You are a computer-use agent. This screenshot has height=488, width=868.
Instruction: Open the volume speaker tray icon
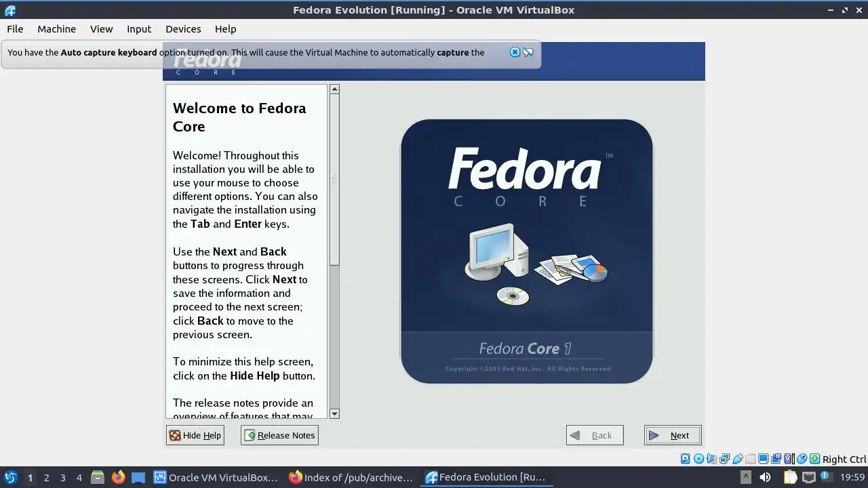click(765, 477)
